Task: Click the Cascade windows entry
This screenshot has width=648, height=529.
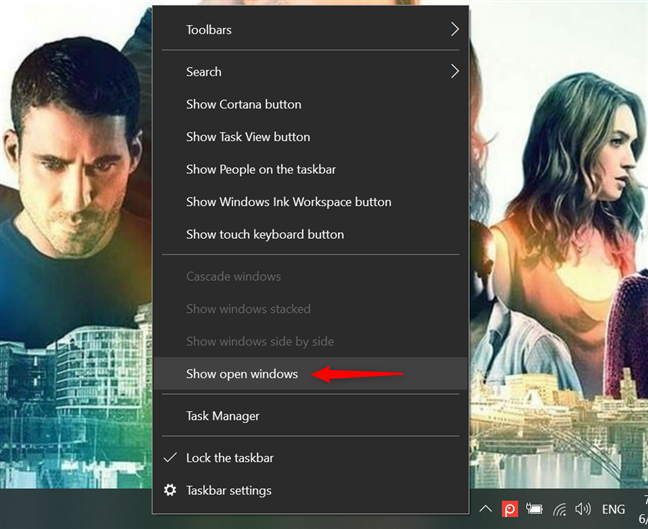Action: click(233, 276)
